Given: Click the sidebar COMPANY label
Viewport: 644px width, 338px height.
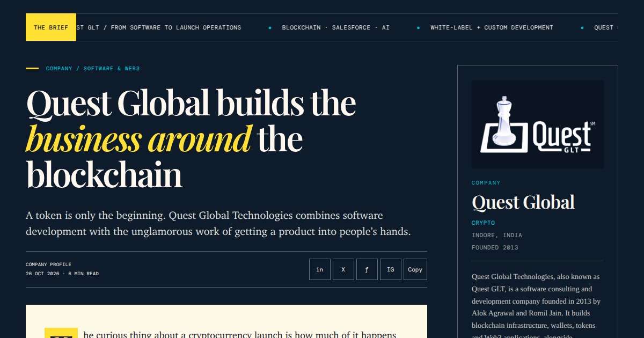Looking at the screenshot, I should coord(486,183).
